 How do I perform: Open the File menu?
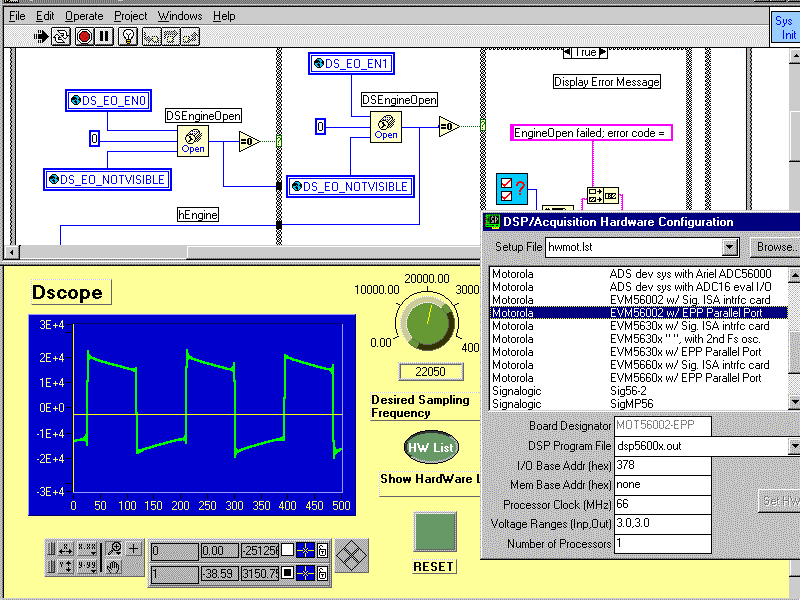(17, 16)
